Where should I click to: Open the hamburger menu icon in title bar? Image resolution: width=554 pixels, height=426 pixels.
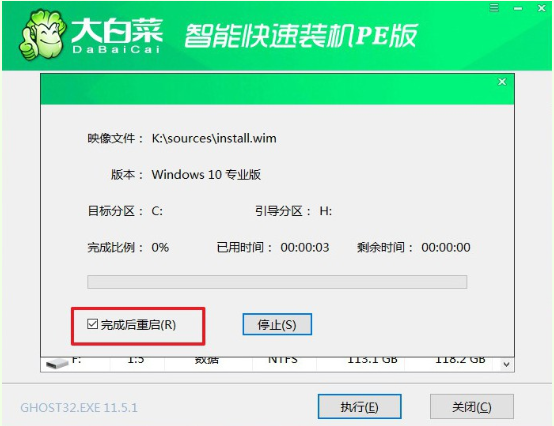pos(494,8)
